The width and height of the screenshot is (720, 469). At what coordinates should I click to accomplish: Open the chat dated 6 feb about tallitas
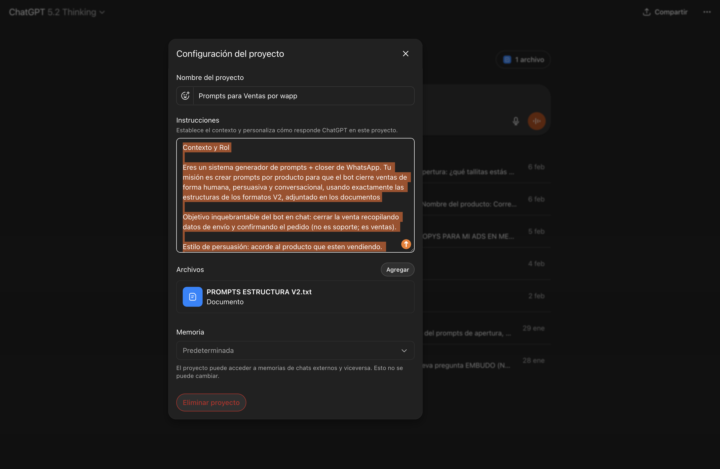point(486,168)
